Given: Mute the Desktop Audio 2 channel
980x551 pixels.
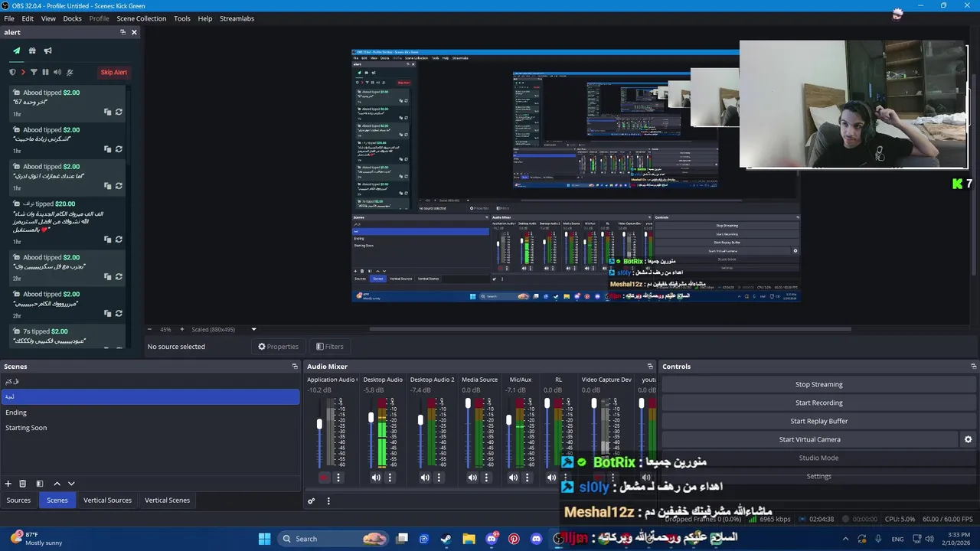Looking at the screenshot, I should click(x=425, y=478).
